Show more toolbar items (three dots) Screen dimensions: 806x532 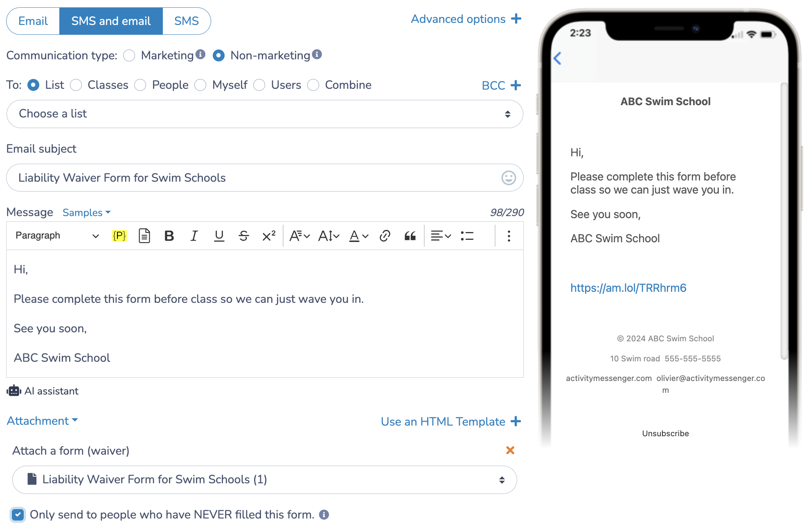click(x=509, y=236)
